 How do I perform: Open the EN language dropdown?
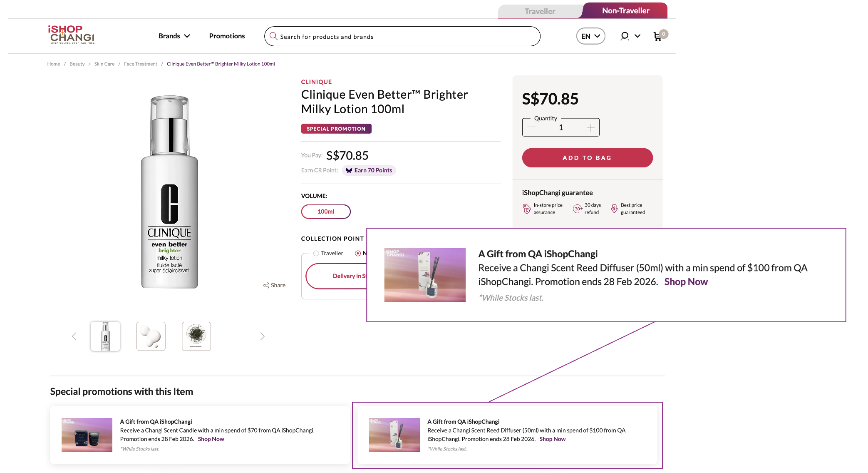pos(590,36)
